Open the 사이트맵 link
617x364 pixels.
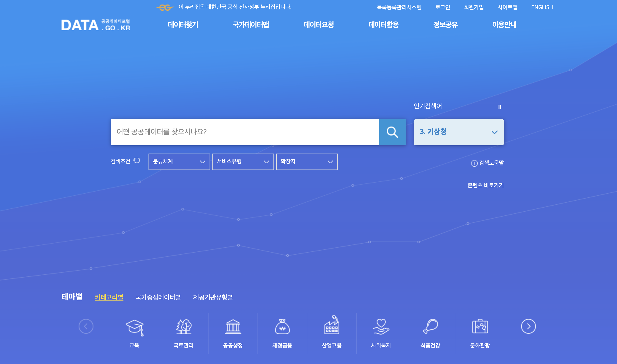pyautogui.click(x=507, y=7)
